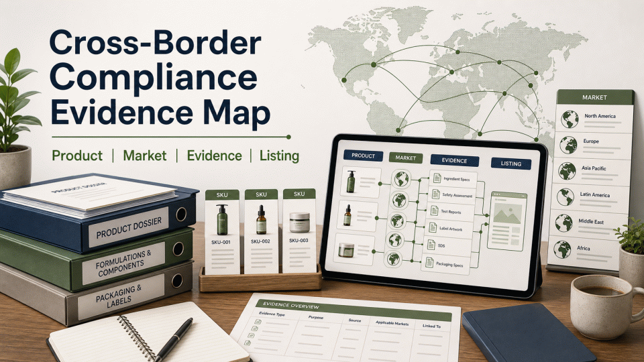Click the Safety Assessment label on tablet
The image size is (644, 362).
click(x=457, y=196)
